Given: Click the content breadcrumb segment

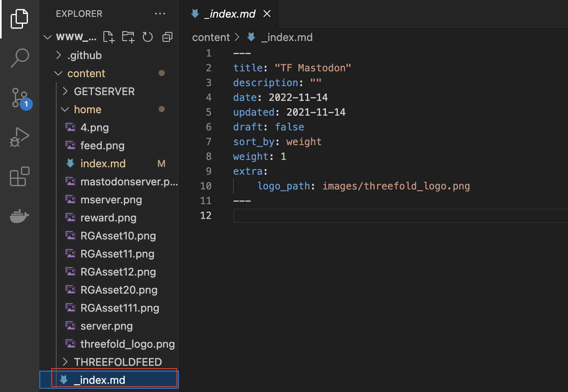Looking at the screenshot, I should (x=211, y=37).
